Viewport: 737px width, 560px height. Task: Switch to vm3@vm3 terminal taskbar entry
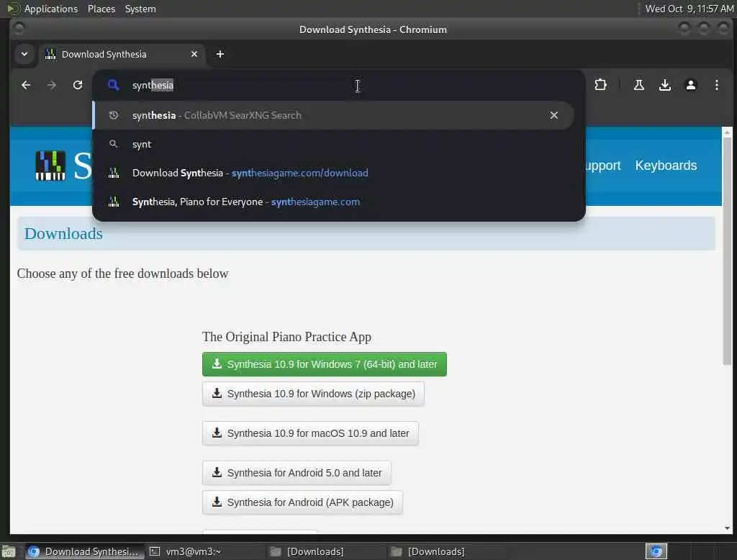click(205, 551)
